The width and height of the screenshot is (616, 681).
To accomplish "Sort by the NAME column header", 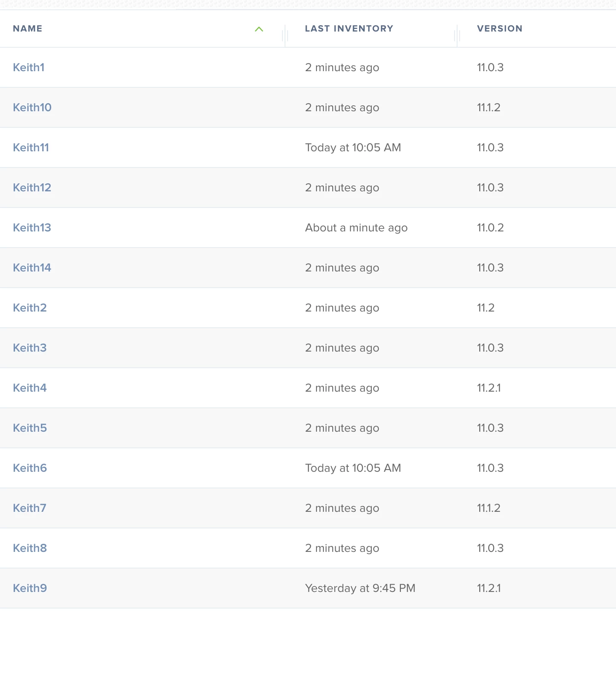I will (28, 29).
